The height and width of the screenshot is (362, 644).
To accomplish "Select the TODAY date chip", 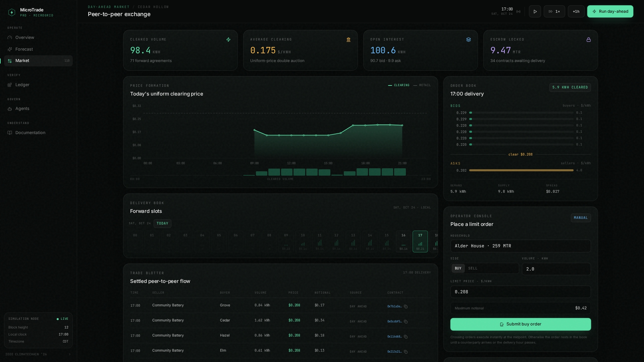I will coord(162,224).
